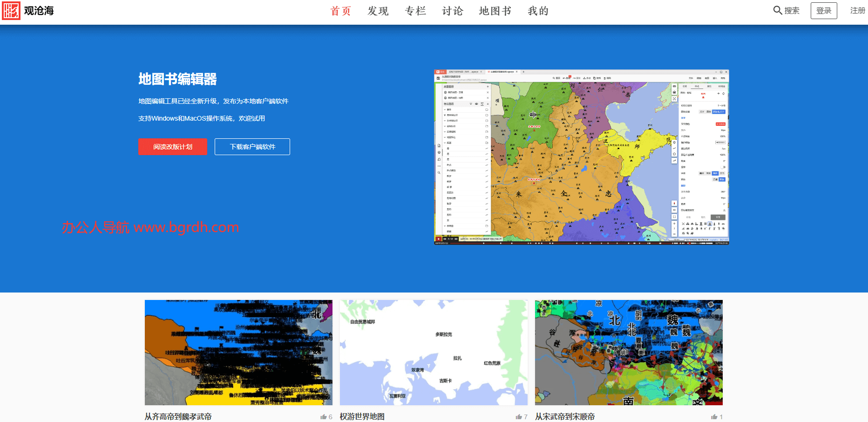
Task: Click the 观沧海 red logo icon
Action: (11, 11)
